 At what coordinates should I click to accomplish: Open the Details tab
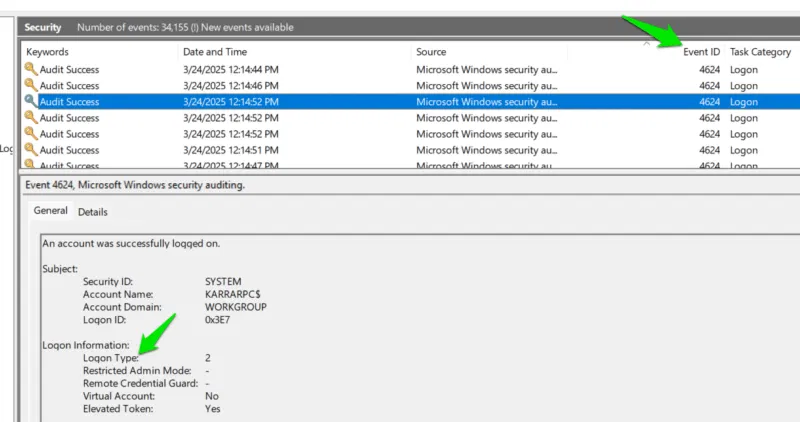[x=93, y=212]
